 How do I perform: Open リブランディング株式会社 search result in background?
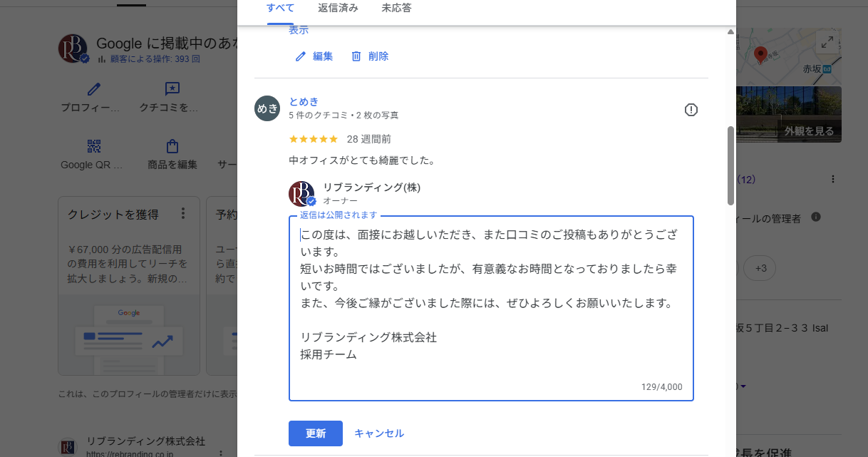(x=145, y=441)
